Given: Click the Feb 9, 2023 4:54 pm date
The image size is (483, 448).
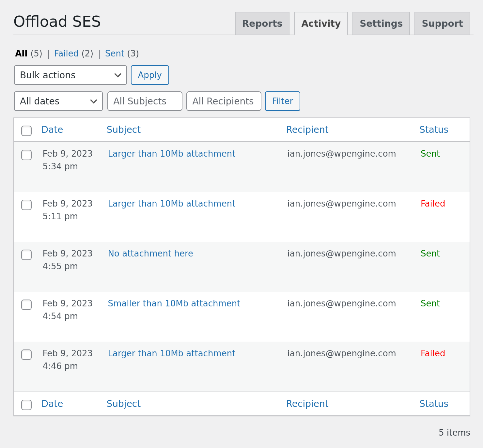Looking at the screenshot, I should pyautogui.click(x=68, y=310).
